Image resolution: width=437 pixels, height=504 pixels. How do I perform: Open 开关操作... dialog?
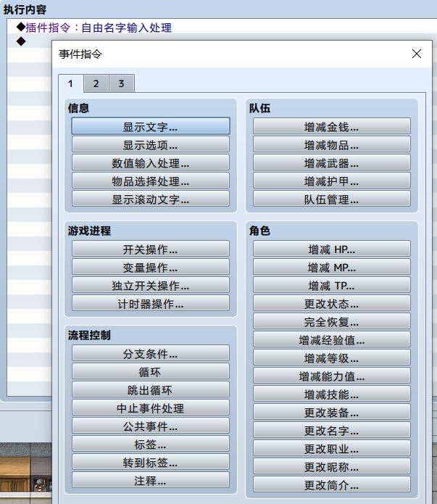[151, 249]
